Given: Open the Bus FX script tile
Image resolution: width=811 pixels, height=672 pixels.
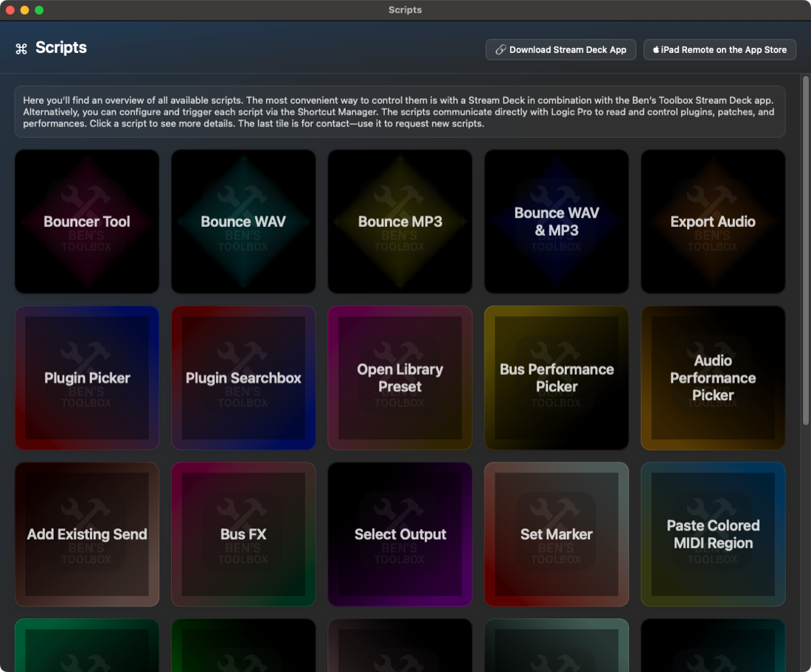Looking at the screenshot, I should pyautogui.click(x=243, y=534).
